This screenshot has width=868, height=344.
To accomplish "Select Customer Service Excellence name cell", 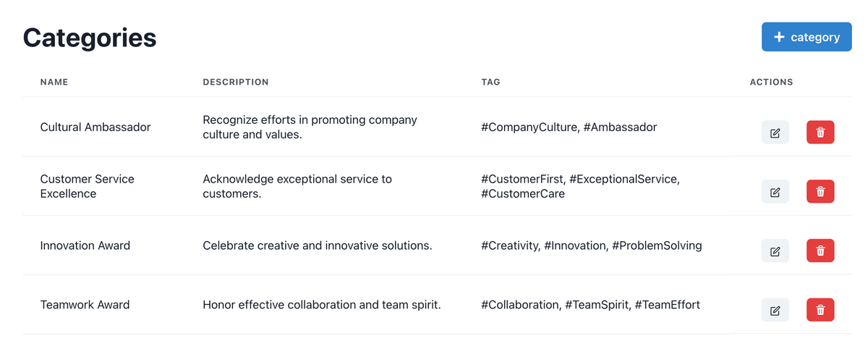I will pyautogui.click(x=88, y=186).
